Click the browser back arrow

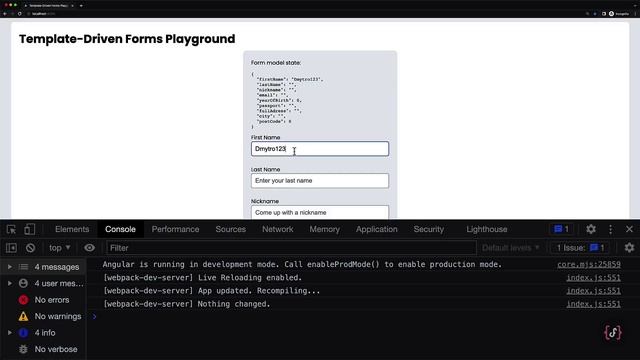(5, 13)
